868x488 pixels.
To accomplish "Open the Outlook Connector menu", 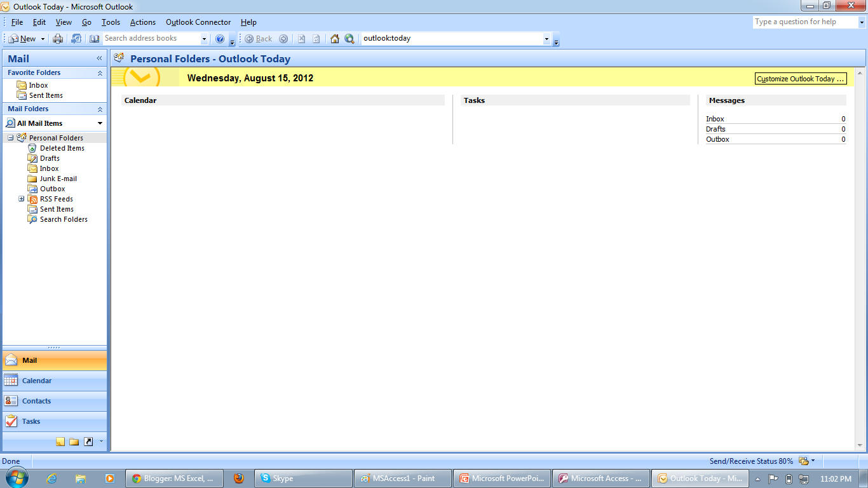I will pyautogui.click(x=198, y=22).
